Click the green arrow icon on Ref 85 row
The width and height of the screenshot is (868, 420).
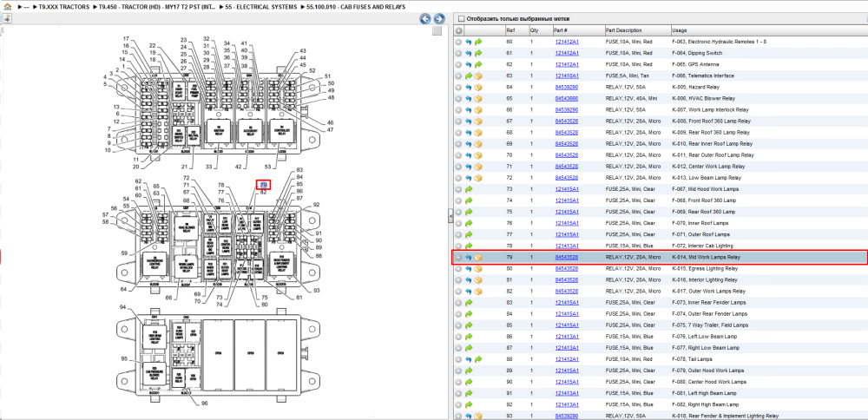(x=469, y=325)
